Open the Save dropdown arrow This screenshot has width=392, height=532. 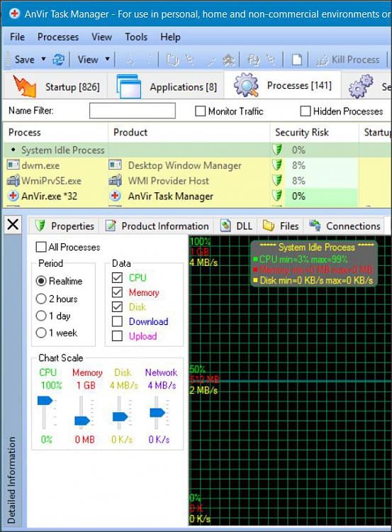point(43,59)
